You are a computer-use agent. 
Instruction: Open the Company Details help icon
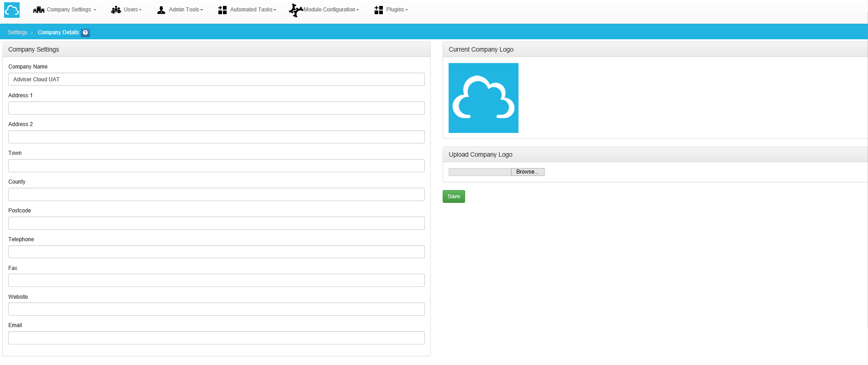click(x=85, y=32)
